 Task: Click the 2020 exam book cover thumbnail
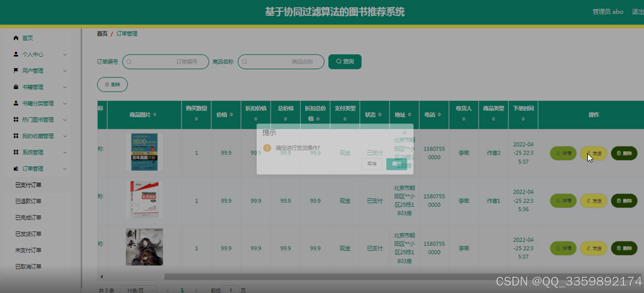click(x=144, y=152)
